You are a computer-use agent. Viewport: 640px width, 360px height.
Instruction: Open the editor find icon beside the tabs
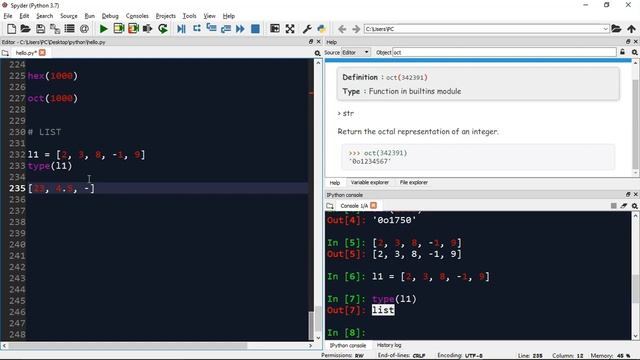tap(318, 53)
